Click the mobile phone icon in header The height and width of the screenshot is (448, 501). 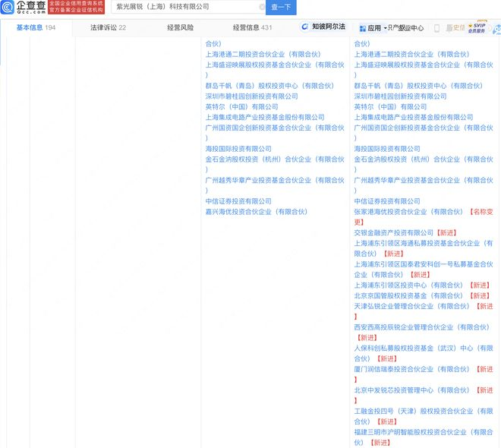(x=436, y=28)
